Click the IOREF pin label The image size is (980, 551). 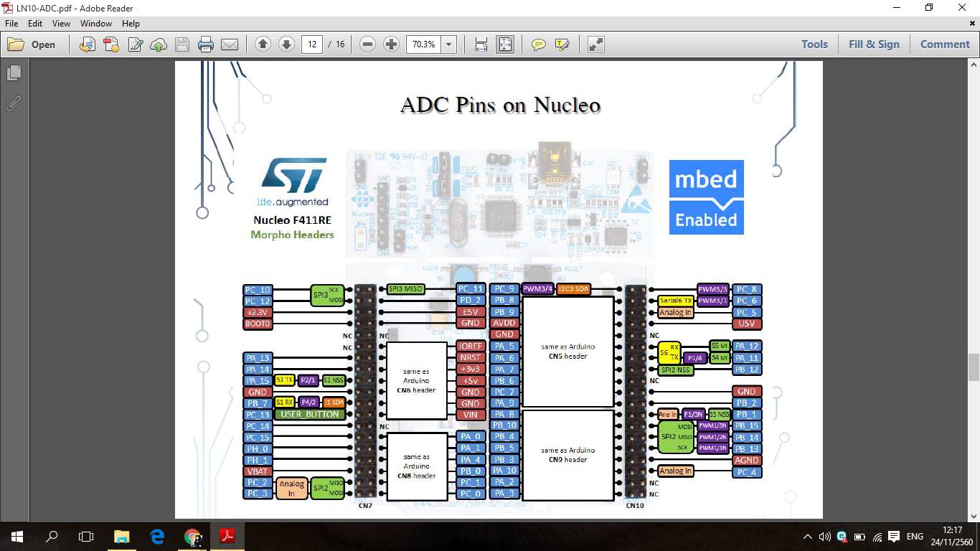(x=470, y=346)
